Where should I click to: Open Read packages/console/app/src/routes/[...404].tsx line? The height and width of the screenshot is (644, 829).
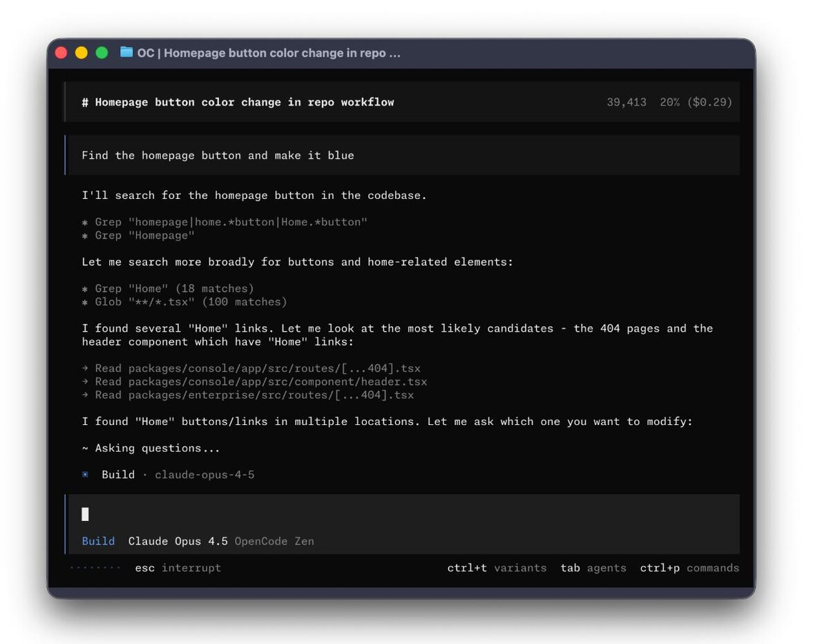click(x=251, y=368)
